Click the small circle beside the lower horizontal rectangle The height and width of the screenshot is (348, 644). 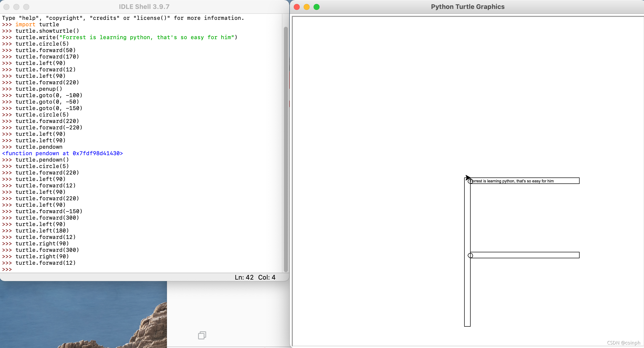470,256
